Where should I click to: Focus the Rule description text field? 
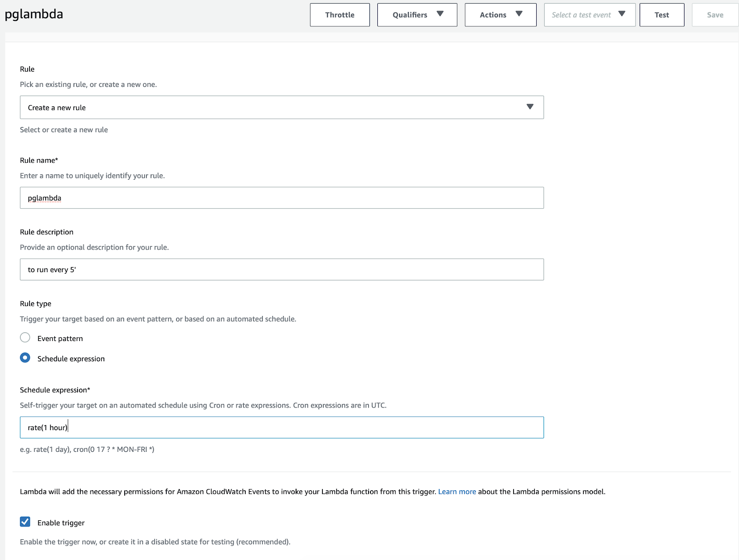(281, 269)
